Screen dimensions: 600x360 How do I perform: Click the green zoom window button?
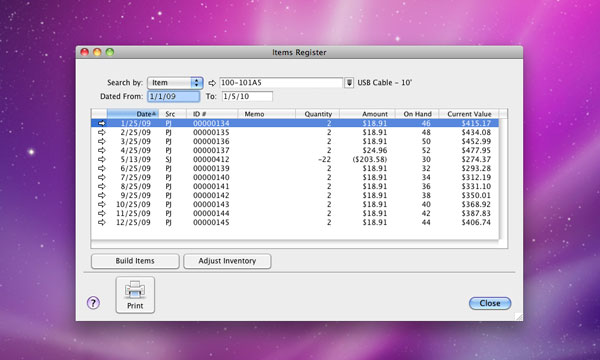click(x=110, y=52)
